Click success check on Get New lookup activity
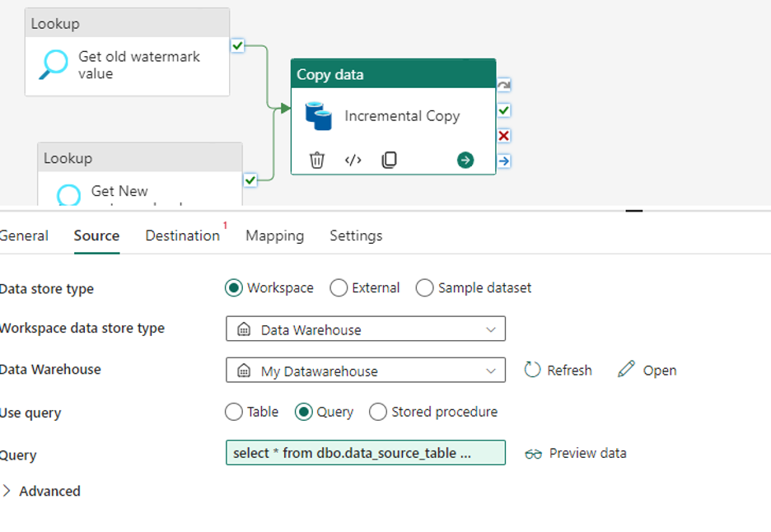Viewport: 771px width, 532px height. (x=250, y=180)
